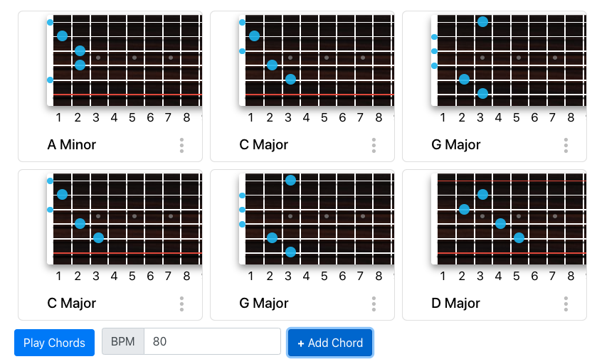The image size is (592, 364).
Task: Click the D Major chord title
Action: [455, 303]
